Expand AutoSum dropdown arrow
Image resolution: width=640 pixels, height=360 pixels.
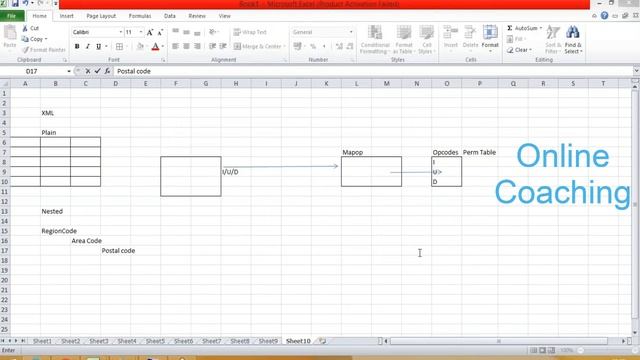point(541,28)
